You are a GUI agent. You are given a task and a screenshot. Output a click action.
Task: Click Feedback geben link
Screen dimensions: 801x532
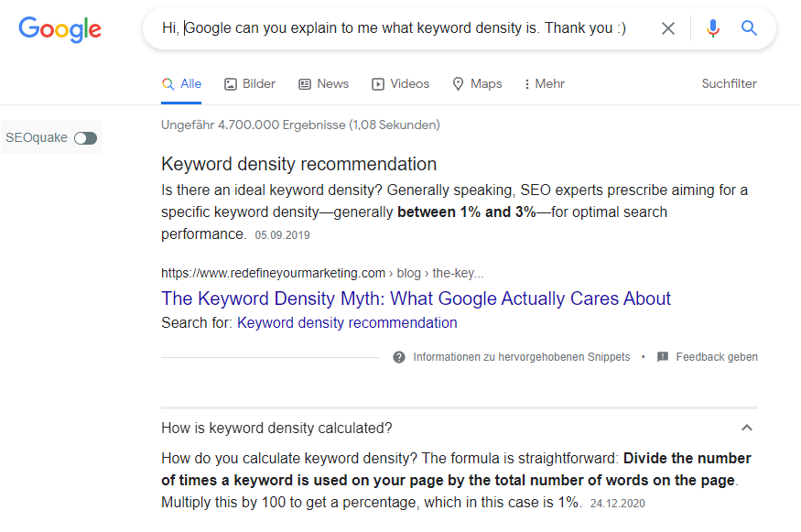[x=717, y=357]
